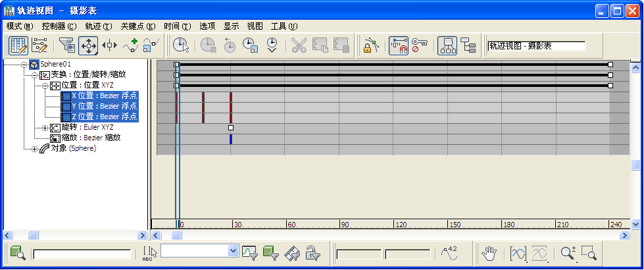The height and width of the screenshot is (270, 644).
Task: Click Show Selected Key Stats icon
Action: pyautogui.click(x=449, y=253)
